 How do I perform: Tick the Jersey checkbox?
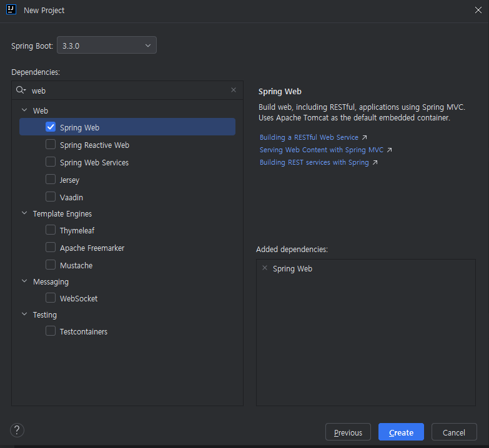coord(51,179)
